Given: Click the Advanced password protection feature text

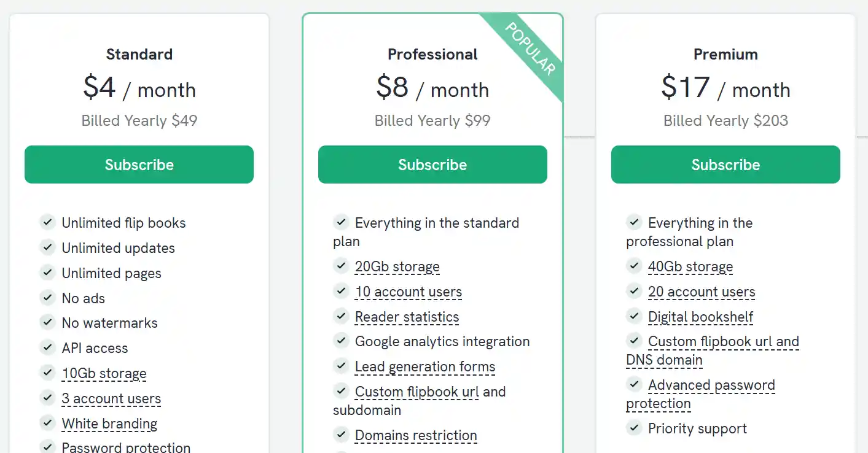Looking at the screenshot, I should click(x=711, y=385).
